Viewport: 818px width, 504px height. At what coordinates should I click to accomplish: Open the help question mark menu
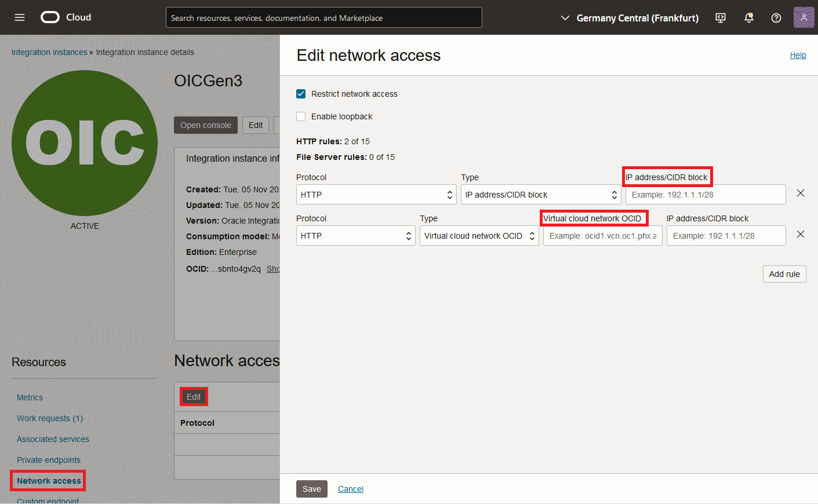(776, 18)
